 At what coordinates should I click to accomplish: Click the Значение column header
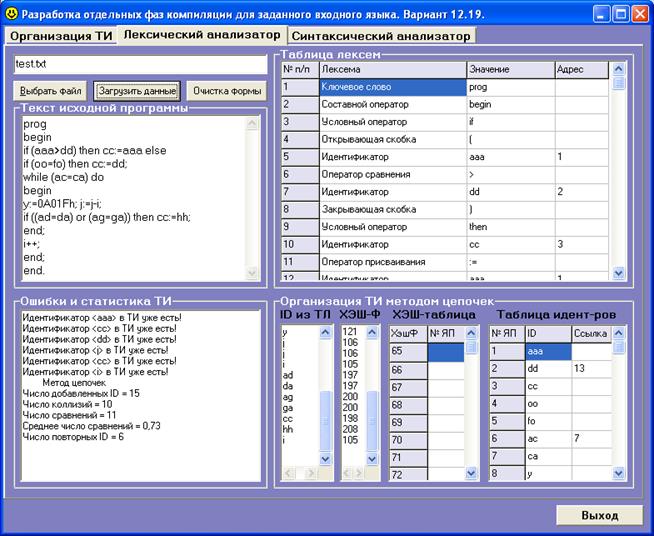[511, 70]
